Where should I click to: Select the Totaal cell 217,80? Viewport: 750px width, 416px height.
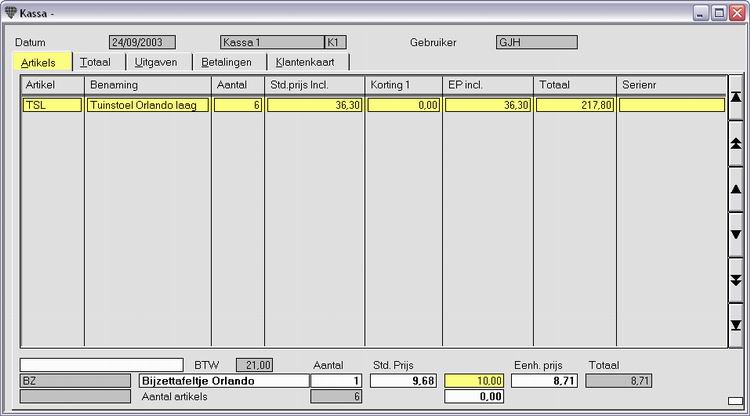(575, 105)
